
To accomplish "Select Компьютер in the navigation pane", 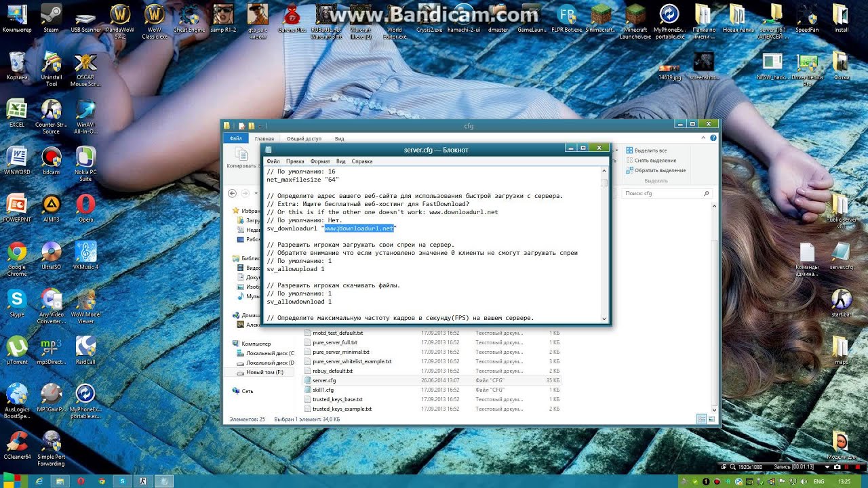I will click(x=256, y=344).
